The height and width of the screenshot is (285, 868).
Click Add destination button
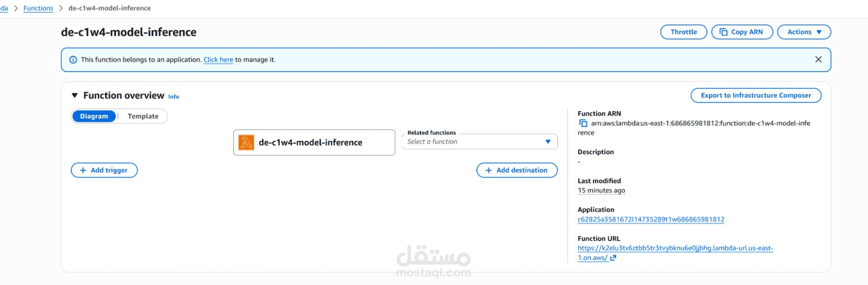(x=517, y=170)
